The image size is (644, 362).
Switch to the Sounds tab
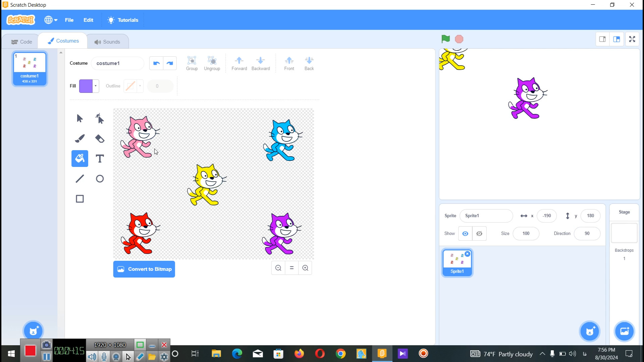tap(107, 42)
